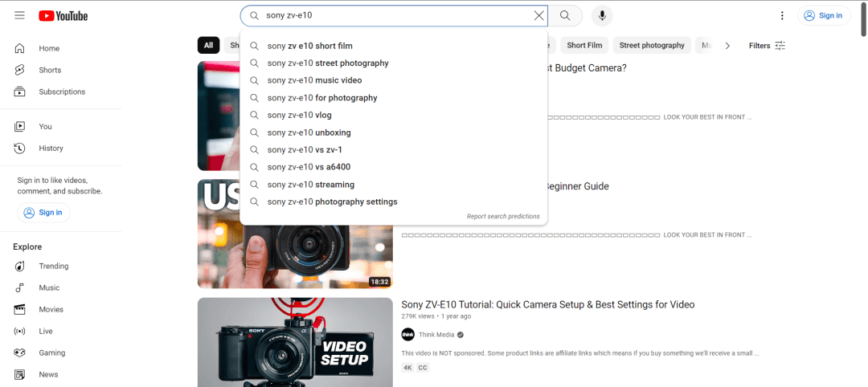Image resolution: width=868 pixels, height=387 pixels.
Task: Choose the 'sony zv-e10 vs a6400' suggestion
Action: [309, 167]
